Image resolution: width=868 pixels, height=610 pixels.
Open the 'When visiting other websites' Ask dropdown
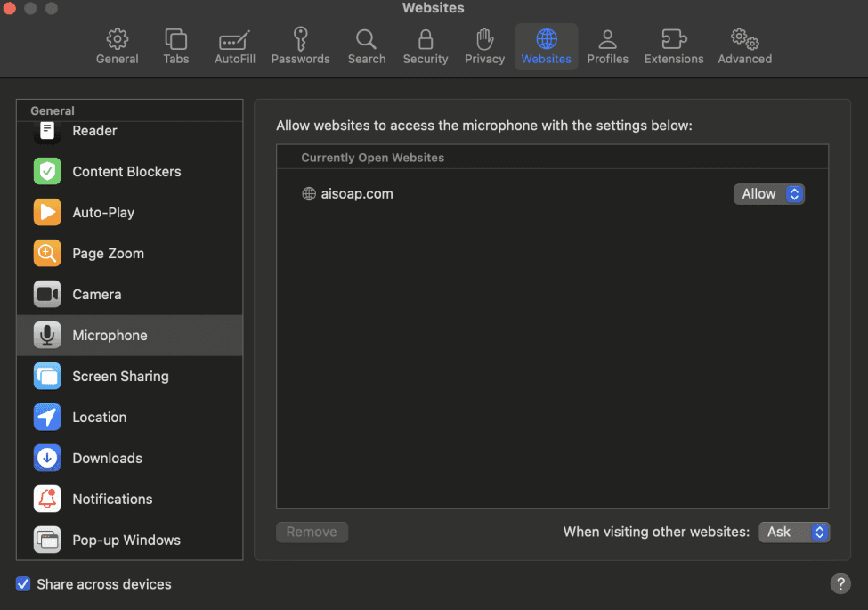(x=794, y=532)
